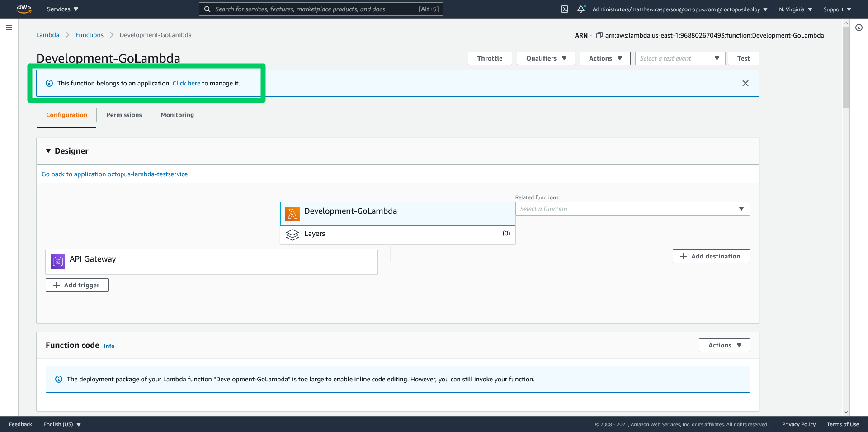The width and height of the screenshot is (868, 432).
Task: Click the page vertical scrollbar
Action: tap(846, 68)
